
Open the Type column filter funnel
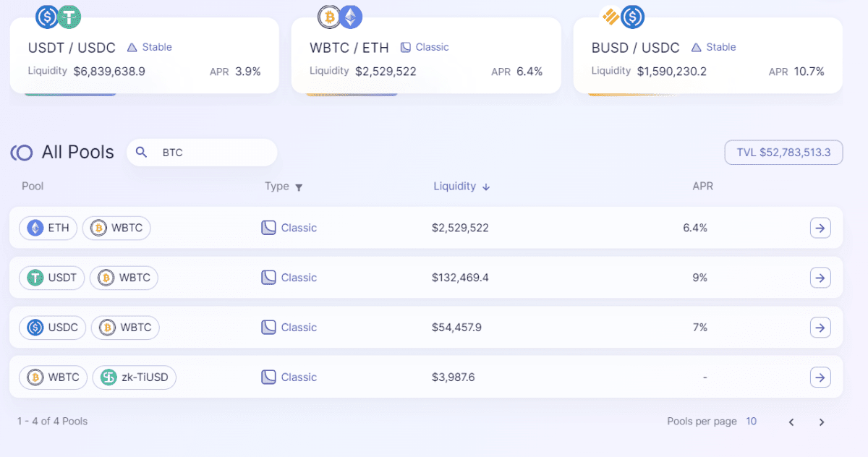(299, 187)
